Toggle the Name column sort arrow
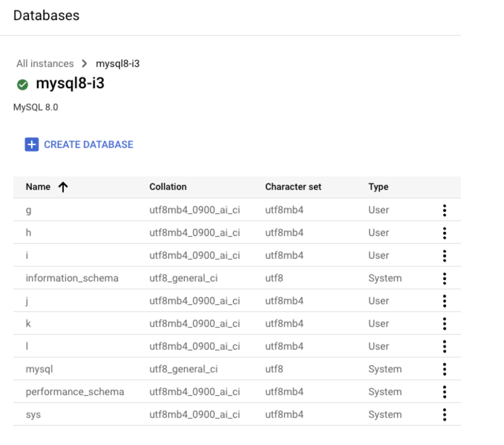Screen dimensions: 504x445 pos(63,187)
